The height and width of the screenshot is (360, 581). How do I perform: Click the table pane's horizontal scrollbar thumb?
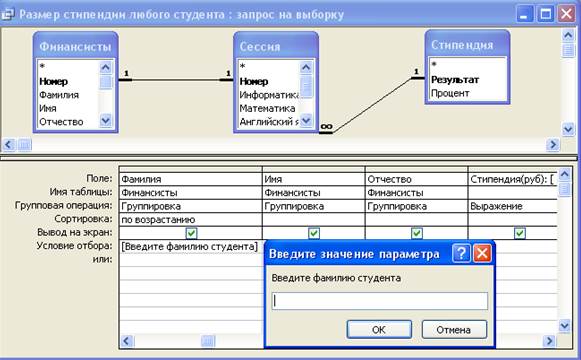pos(24,144)
